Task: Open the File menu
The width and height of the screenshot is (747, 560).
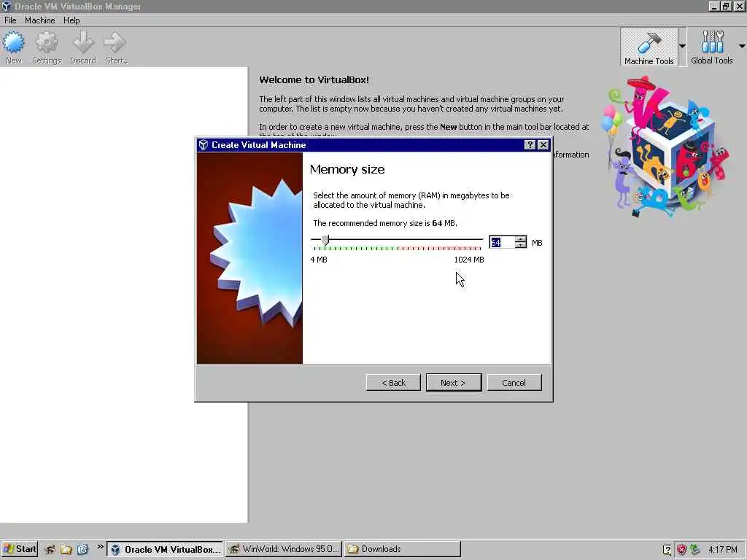Action: click(x=10, y=20)
